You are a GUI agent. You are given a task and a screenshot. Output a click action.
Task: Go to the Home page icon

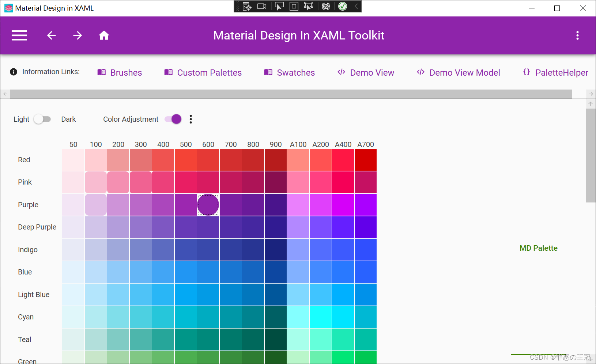[104, 35]
